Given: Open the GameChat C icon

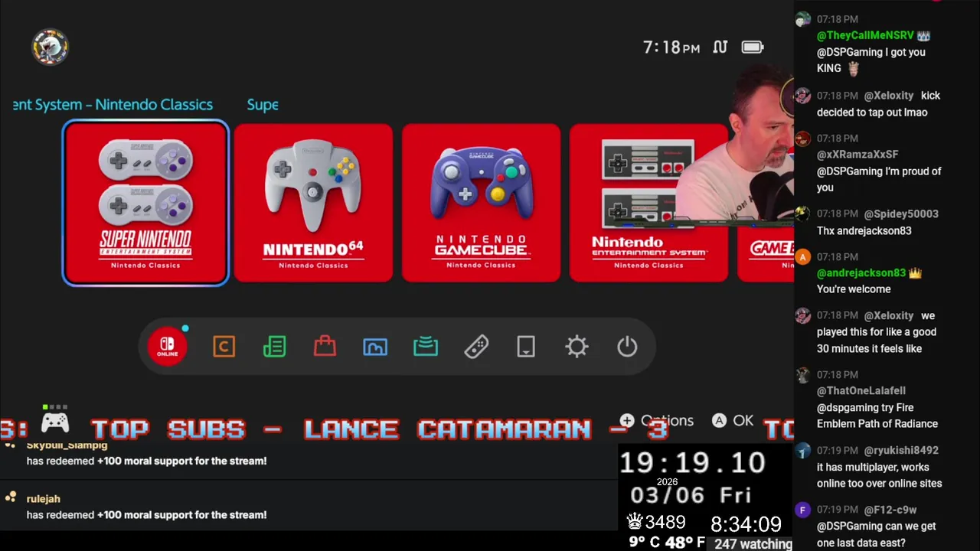Looking at the screenshot, I should coord(224,347).
